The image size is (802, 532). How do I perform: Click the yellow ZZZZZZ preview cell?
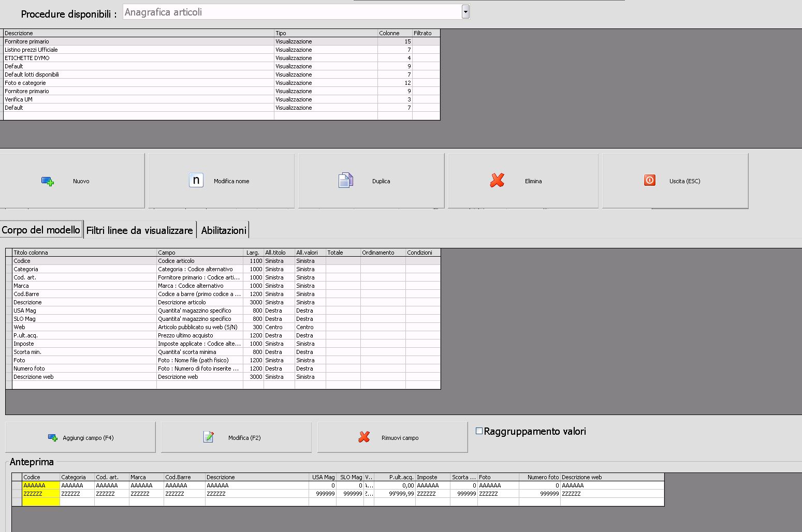41,494
